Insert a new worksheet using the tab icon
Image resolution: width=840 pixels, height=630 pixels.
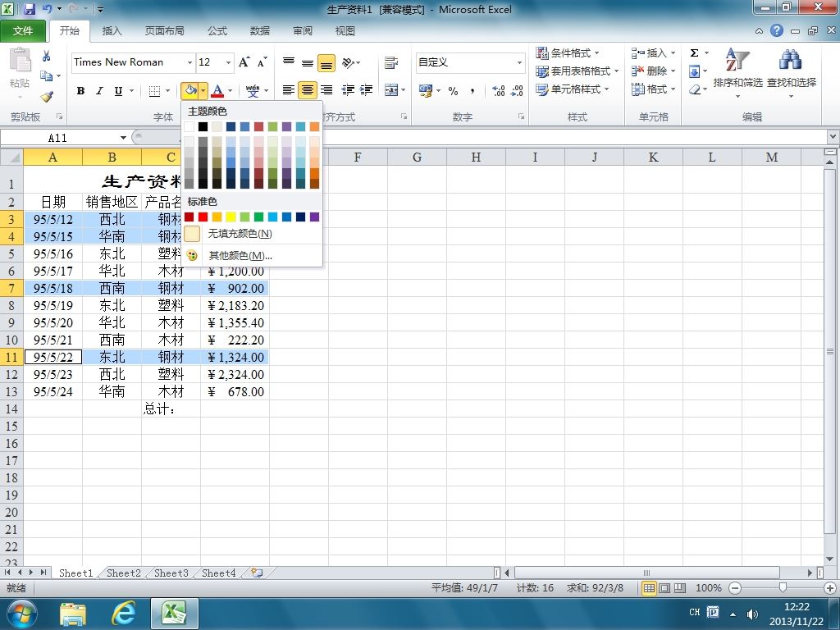pos(257,573)
